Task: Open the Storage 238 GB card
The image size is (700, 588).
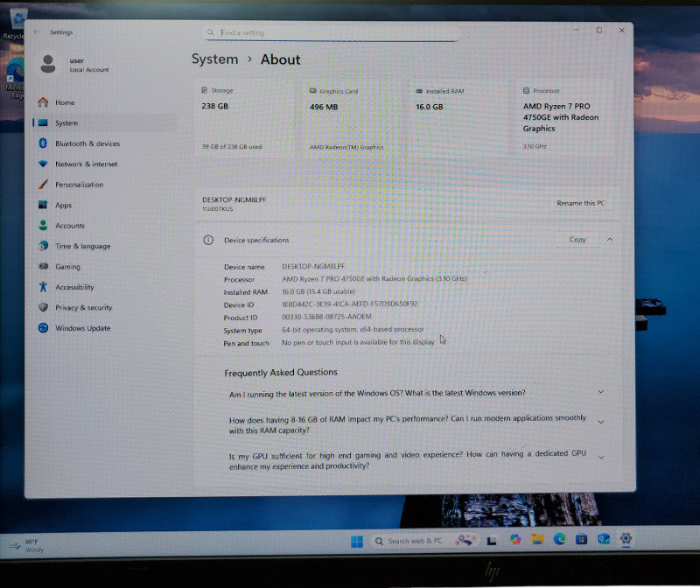Action: [x=245, y=119]
